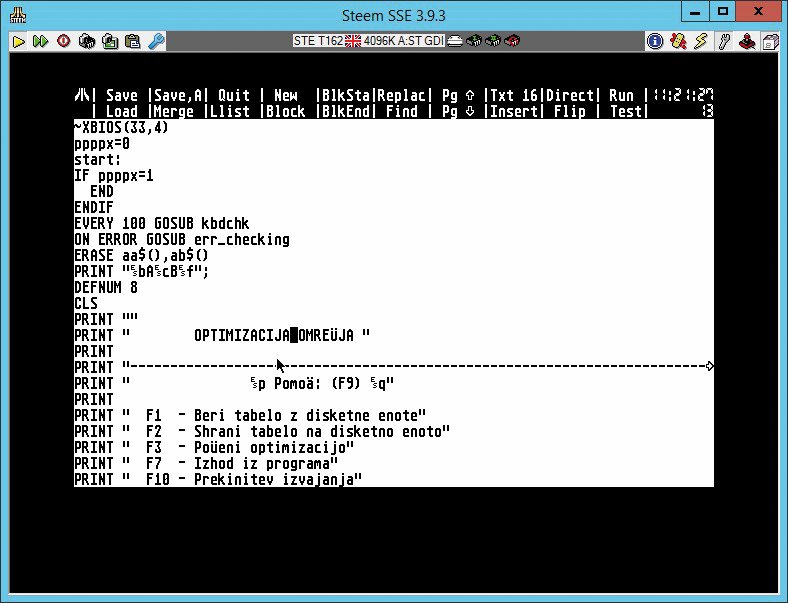Click New in the editor menu
The width and height of the screenshot is (788, 603).
coord(285,95)
